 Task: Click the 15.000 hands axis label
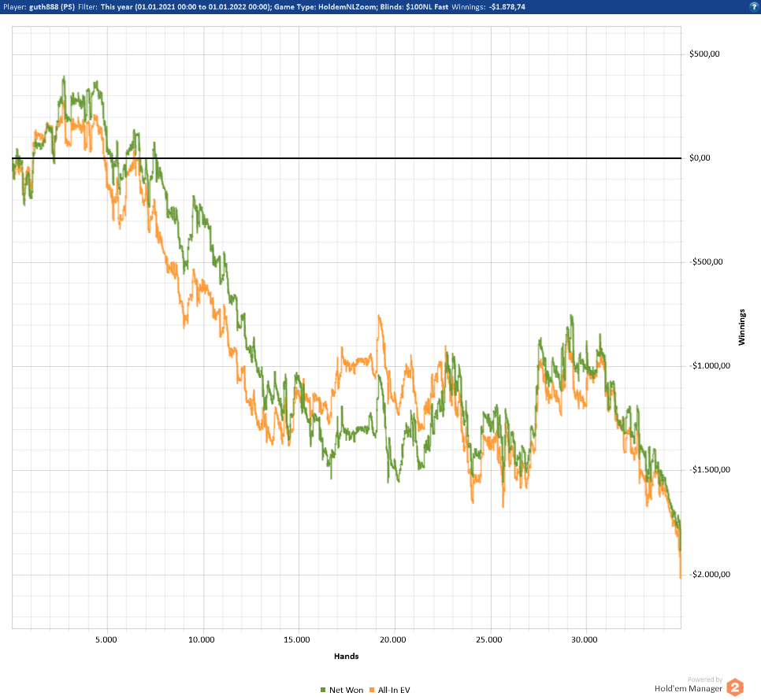point(296,640)
